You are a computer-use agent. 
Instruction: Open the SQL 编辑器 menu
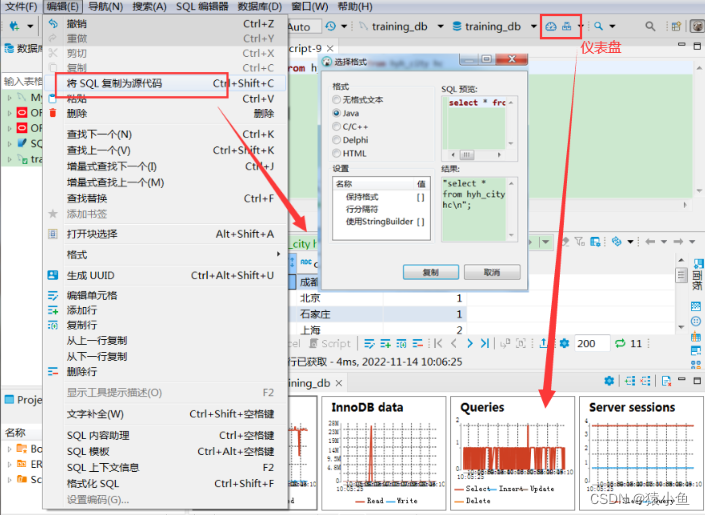tap(202, 7)
